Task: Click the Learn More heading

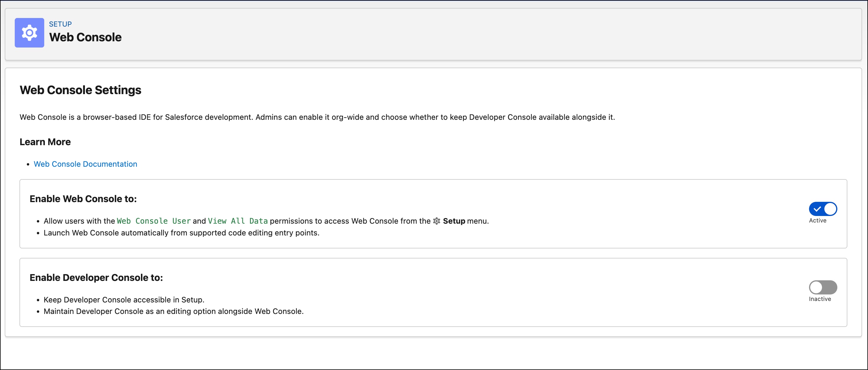Action: [x=45, y=142]
